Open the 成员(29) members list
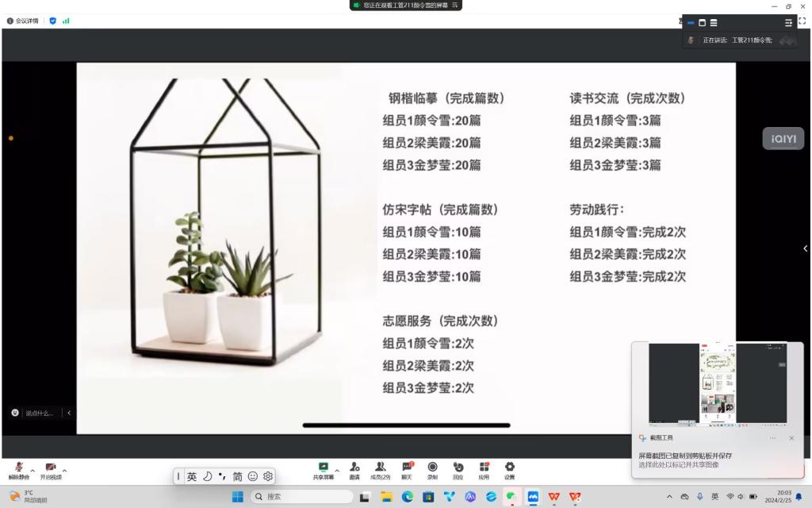The width and height of the screenshot is (812, 508). [381, 468]
